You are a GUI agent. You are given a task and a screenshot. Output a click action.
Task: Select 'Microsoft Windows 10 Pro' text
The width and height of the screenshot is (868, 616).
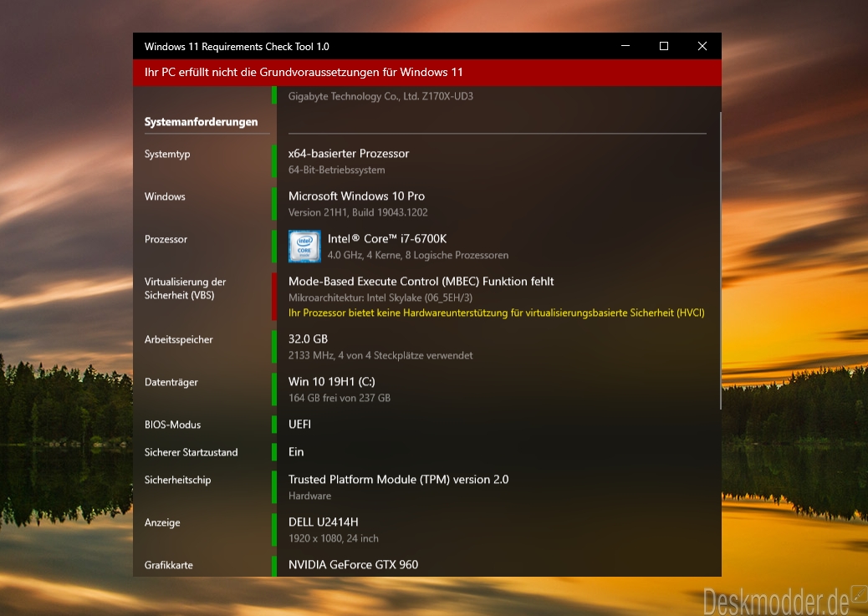click(356, 196)
